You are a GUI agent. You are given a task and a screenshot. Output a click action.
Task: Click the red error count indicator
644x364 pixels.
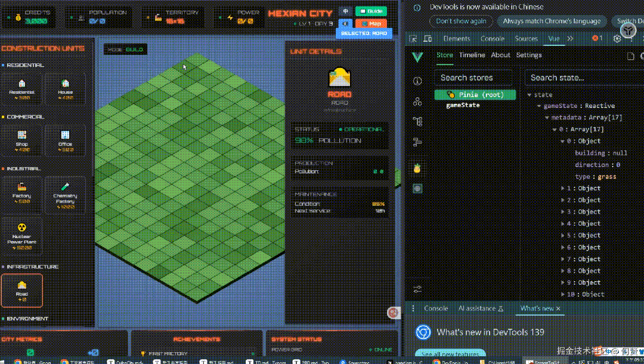597,38
